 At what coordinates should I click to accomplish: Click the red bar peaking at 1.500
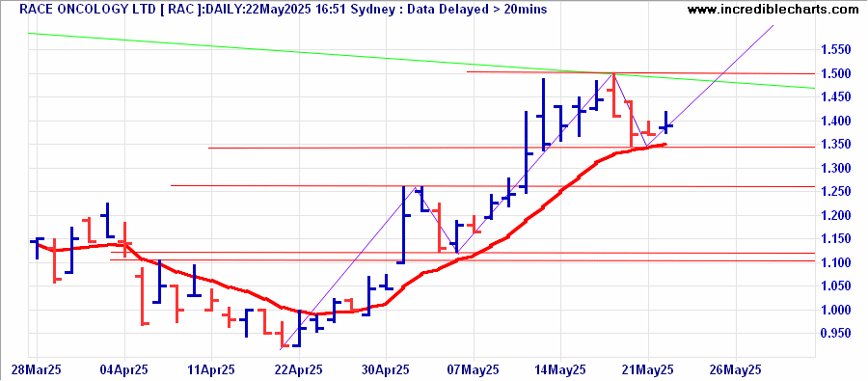(614, 95)
